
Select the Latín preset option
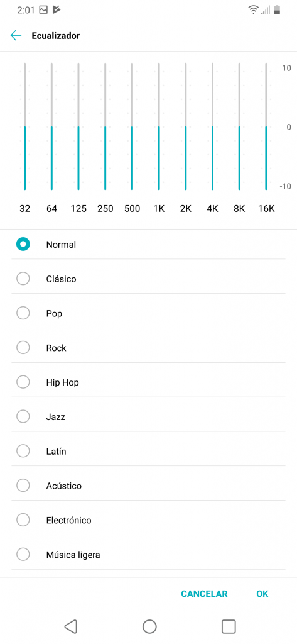click(148, 452)
